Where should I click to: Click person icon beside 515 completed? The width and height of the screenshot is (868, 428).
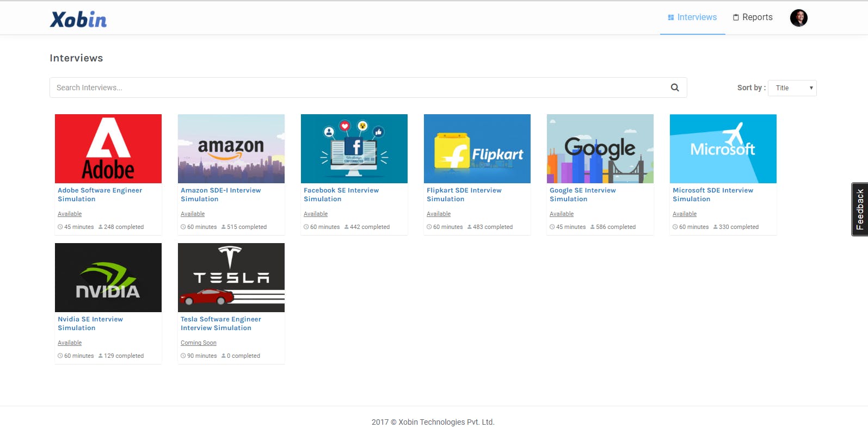(224, 227)
